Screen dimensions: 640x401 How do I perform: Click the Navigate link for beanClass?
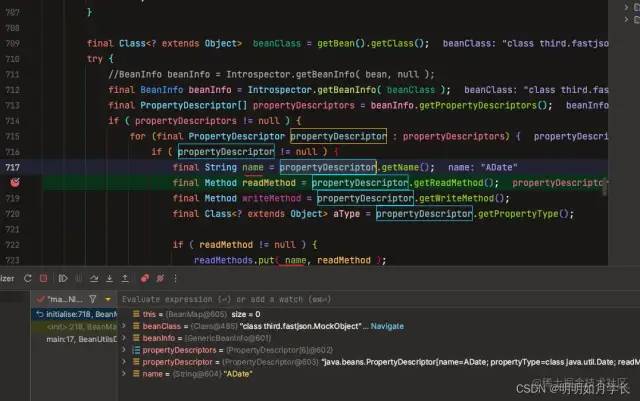[x=387, y=326]
